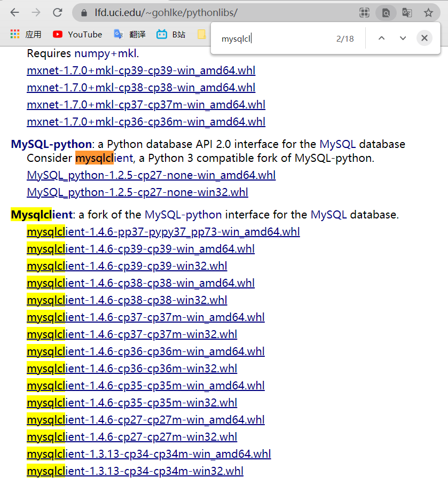Click the Mysqlclient section heading

(x=42, y=215)
